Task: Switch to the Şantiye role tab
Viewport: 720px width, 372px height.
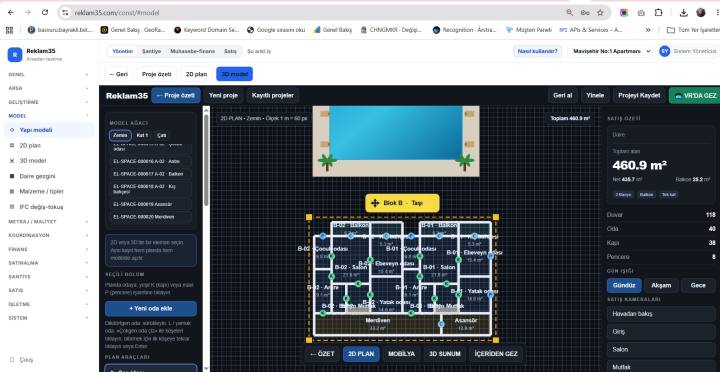Action: pos(152,51)
